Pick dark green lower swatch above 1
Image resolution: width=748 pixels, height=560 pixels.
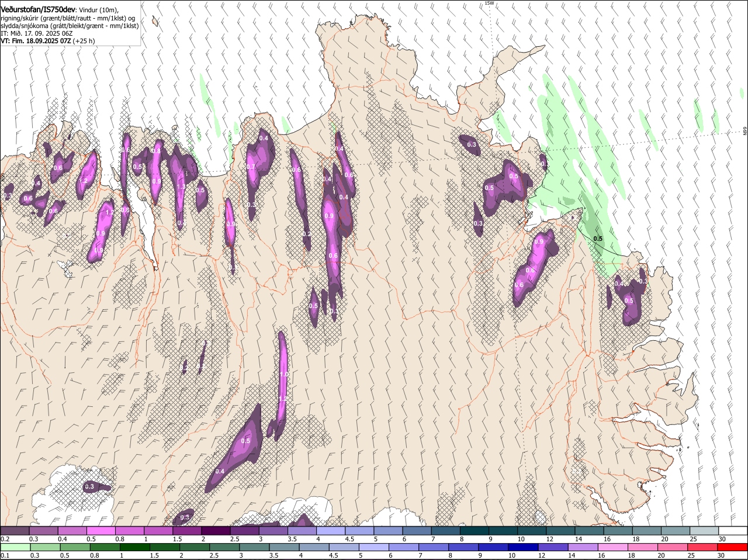[x=134, y=547]
